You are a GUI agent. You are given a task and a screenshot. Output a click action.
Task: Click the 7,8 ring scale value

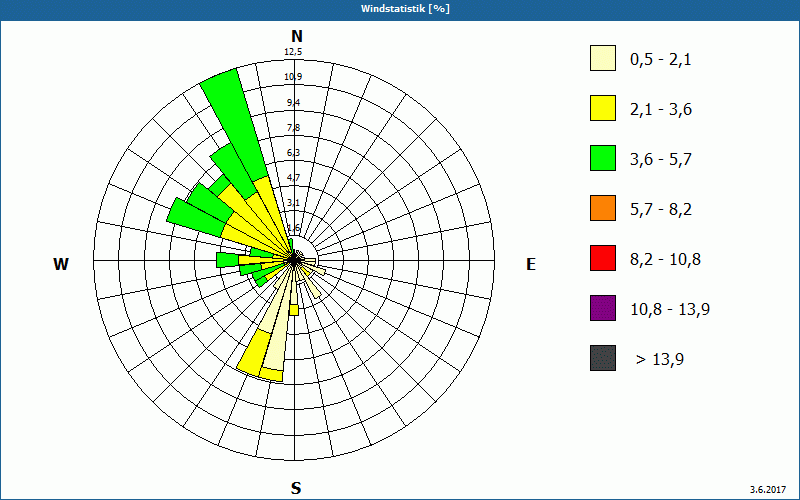click(293, 128)
